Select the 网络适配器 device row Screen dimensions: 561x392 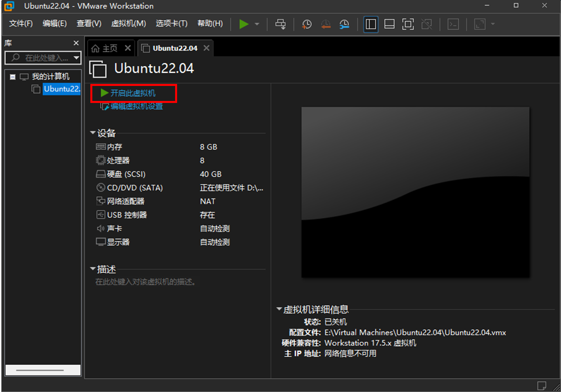(x=126, y=202)
